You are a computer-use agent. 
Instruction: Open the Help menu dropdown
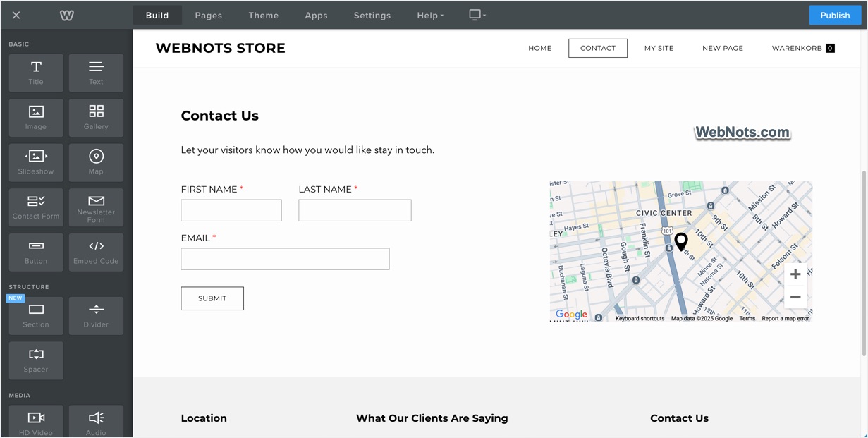[x=430, y=15]
